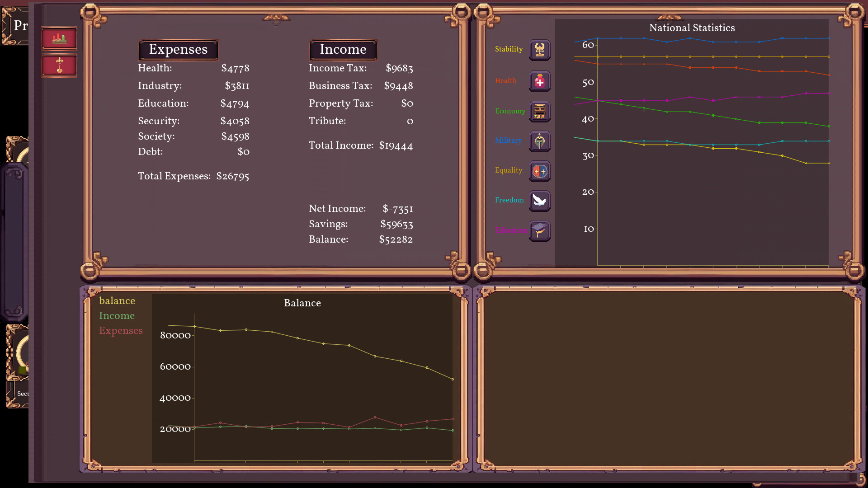The height and width of the screenshot is (488, 868).
Task: Open the Equality shield icon
Action: click(x=539, y=171)
